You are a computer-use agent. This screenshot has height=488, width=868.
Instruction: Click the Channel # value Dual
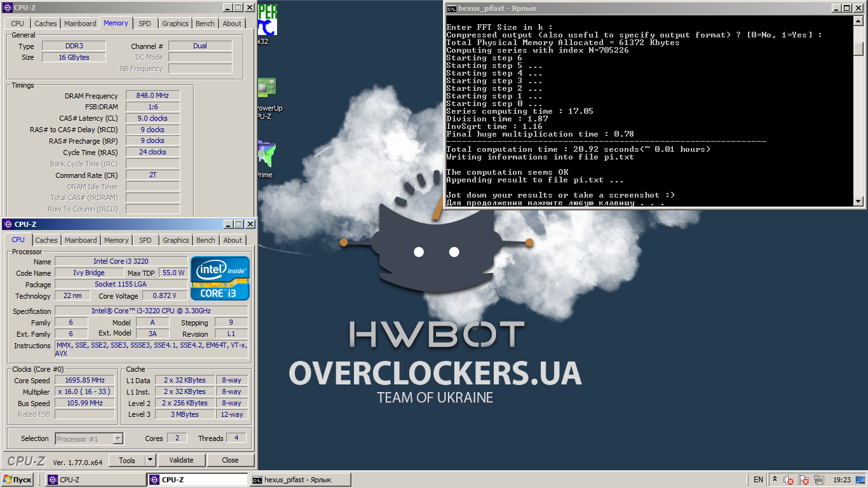tap(200, 46)
